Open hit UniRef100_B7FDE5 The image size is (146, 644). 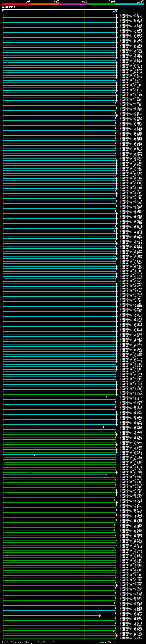point(131,404)
